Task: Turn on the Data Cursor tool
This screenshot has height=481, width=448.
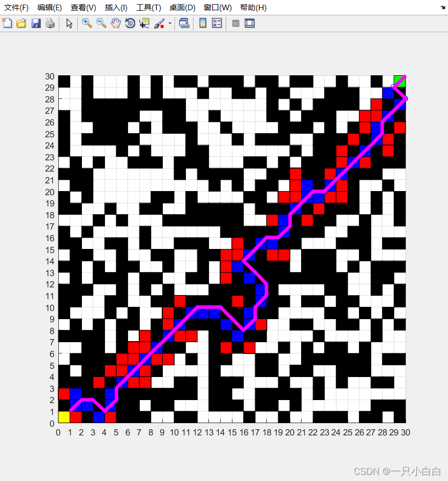Action: [144, 23]
